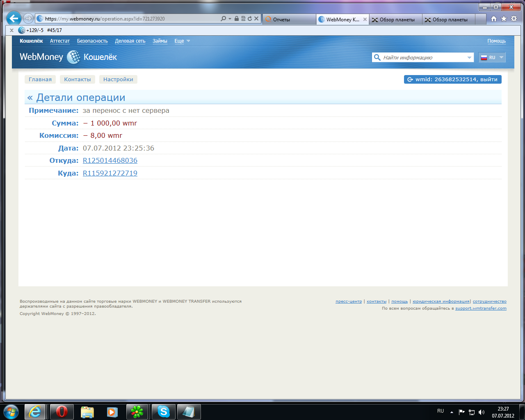Open Favorites star icon
The image size is (525, 420).
click(x=504, y=19)
